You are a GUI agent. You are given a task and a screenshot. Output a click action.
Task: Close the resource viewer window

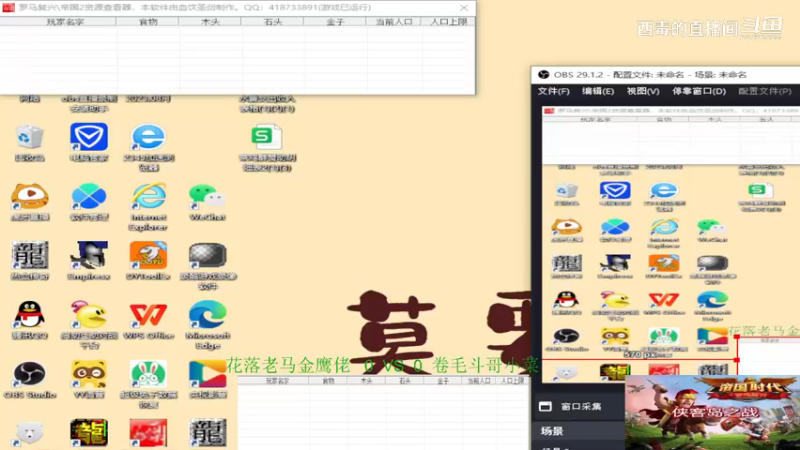click(463, 8)
